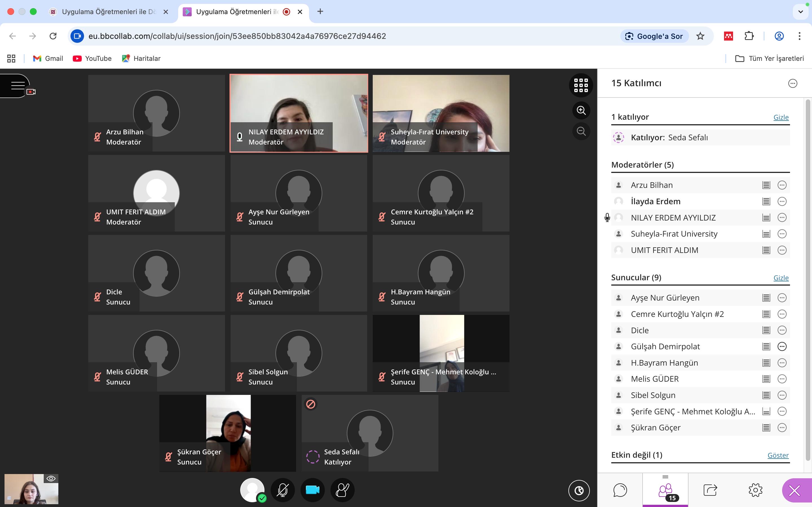Viewport: 812px width, 507px height.
Task: Zoom out of video gallery
Action: point(581,131)
